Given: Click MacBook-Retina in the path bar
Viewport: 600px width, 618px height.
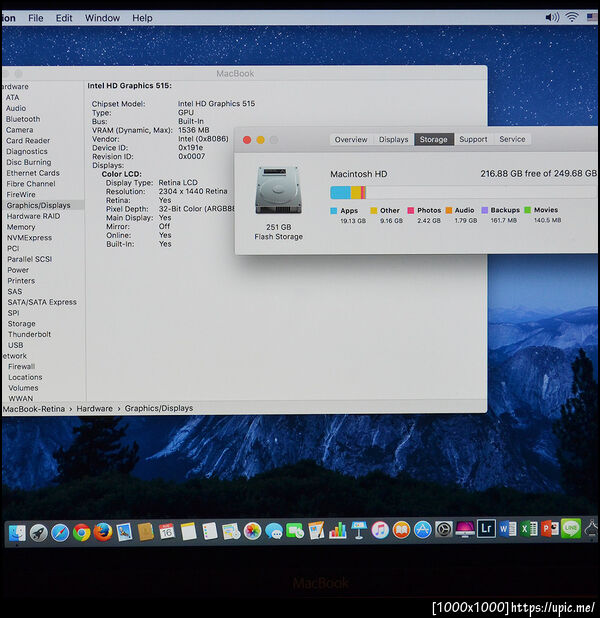Looking at the screenshot, I should [x=34, y=409].
